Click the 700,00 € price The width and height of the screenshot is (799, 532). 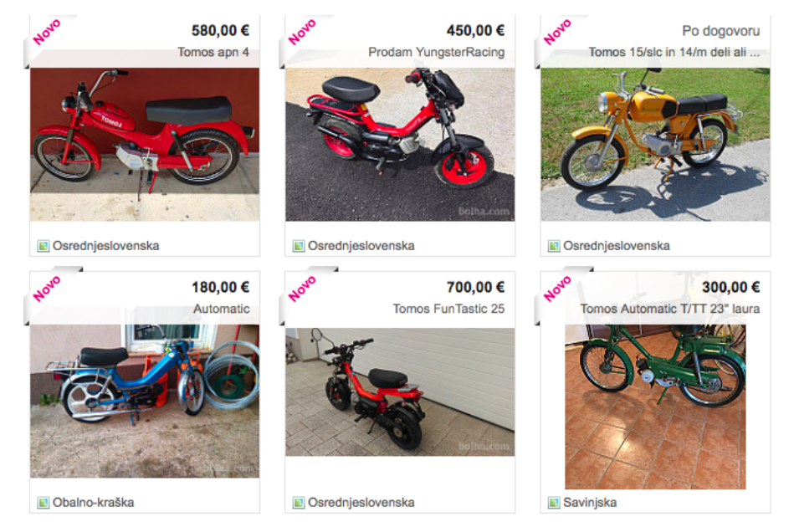click(475, 288)
